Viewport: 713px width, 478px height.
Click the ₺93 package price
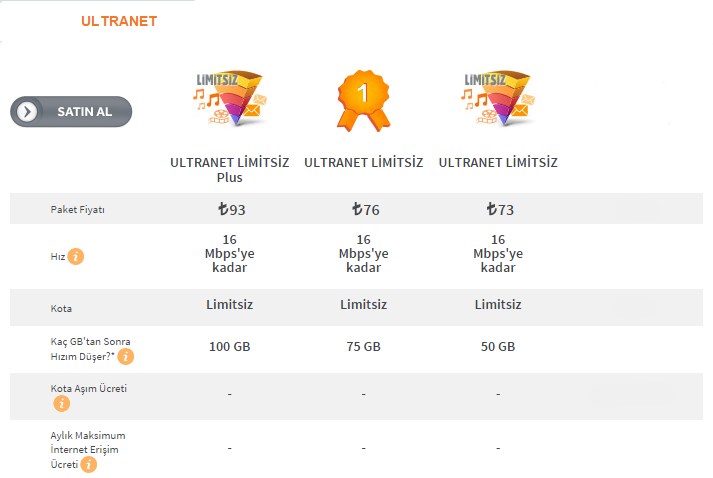(230, 210)
